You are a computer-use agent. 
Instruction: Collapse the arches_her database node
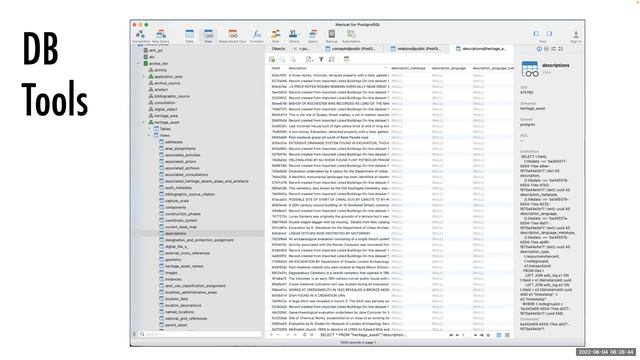point(138,64)
